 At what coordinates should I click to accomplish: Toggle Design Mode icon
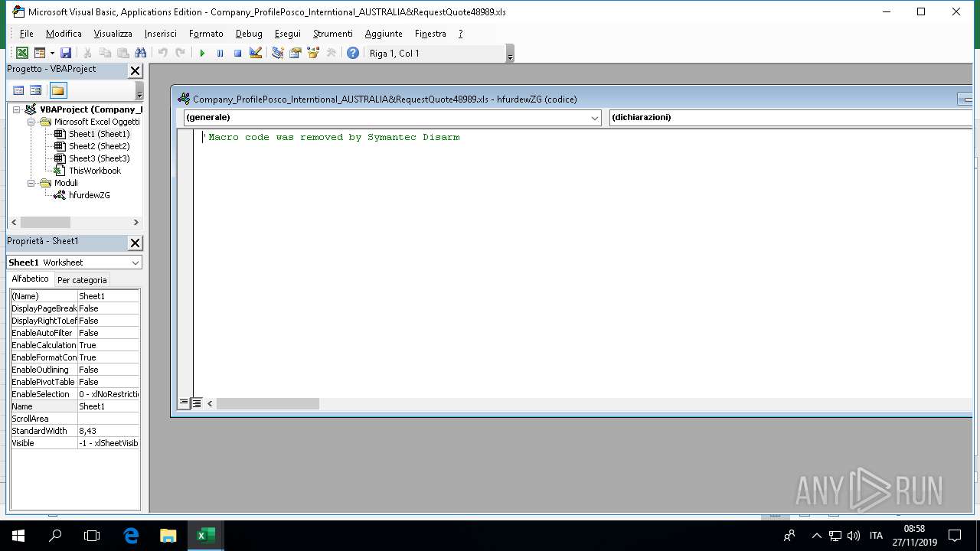tap(256, 53)
